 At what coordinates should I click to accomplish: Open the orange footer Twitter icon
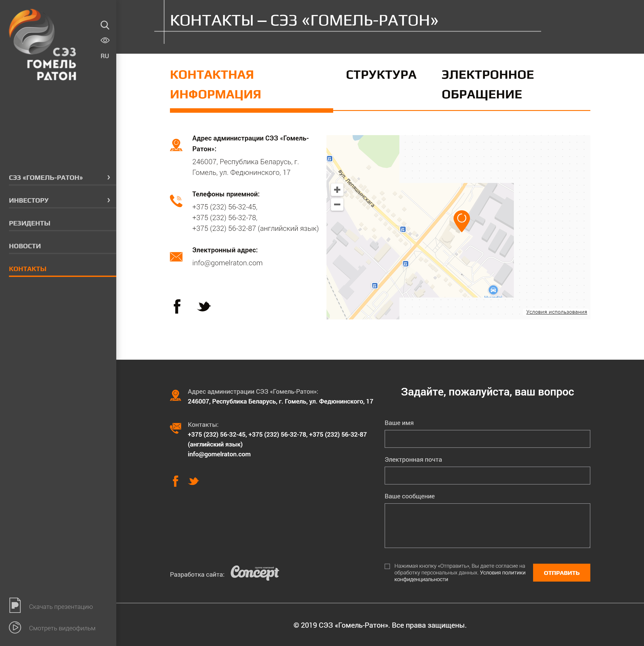coord(193,481)
